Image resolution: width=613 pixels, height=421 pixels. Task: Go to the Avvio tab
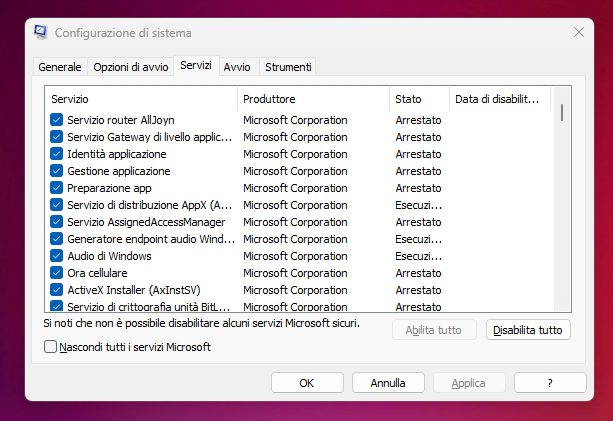(x=237, y=67)
